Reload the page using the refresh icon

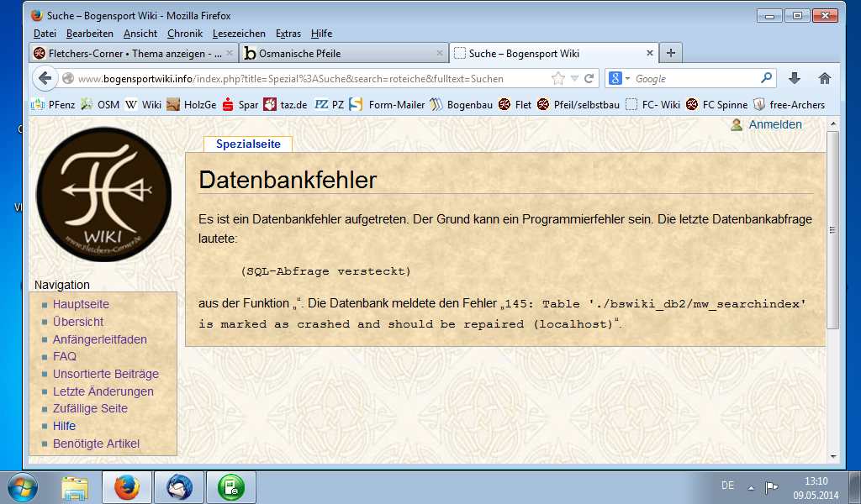(589, 78)
